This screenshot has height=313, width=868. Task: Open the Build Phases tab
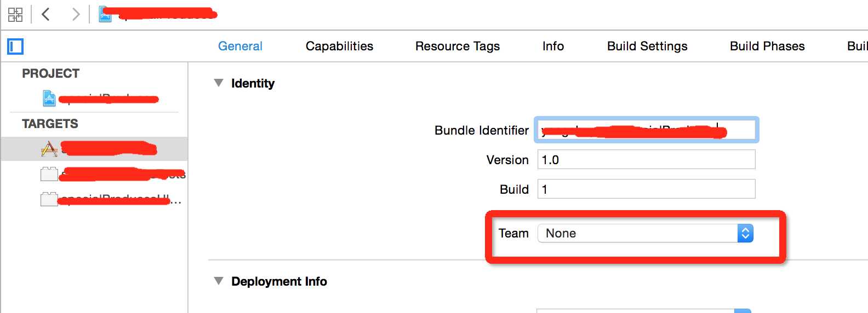[767, 47]
